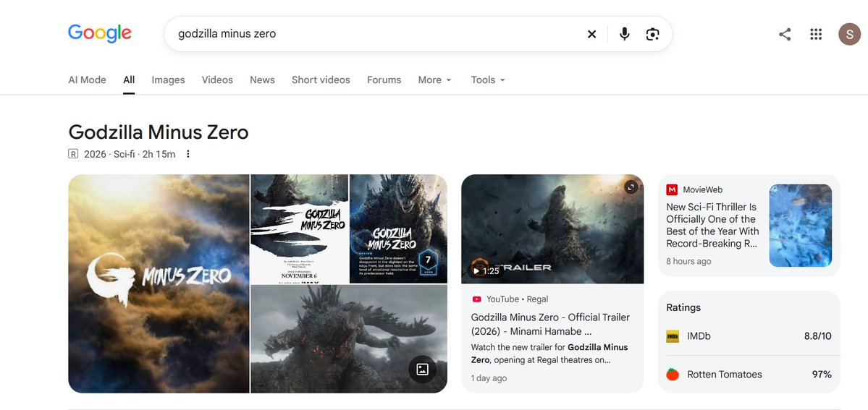Click the R rating badge
Viewport: 868px width, 410px height.
point(73,154)
